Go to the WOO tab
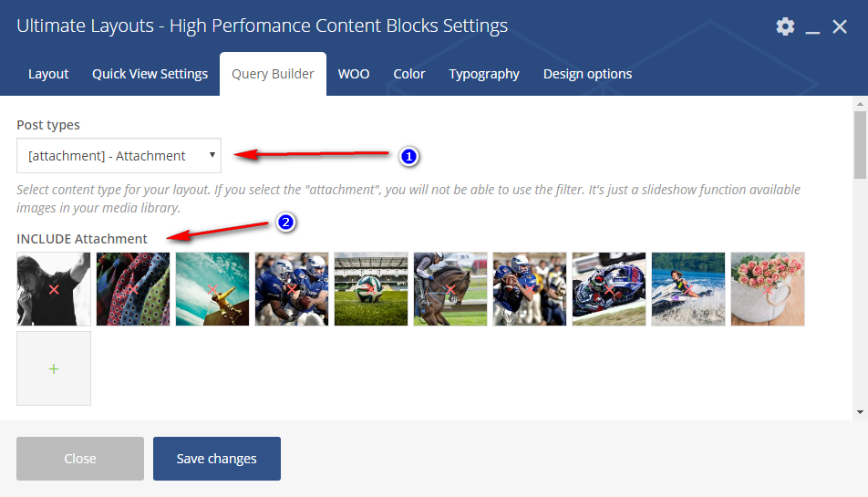Viewport: 868px width, 497px height. [x=354, y=74]
